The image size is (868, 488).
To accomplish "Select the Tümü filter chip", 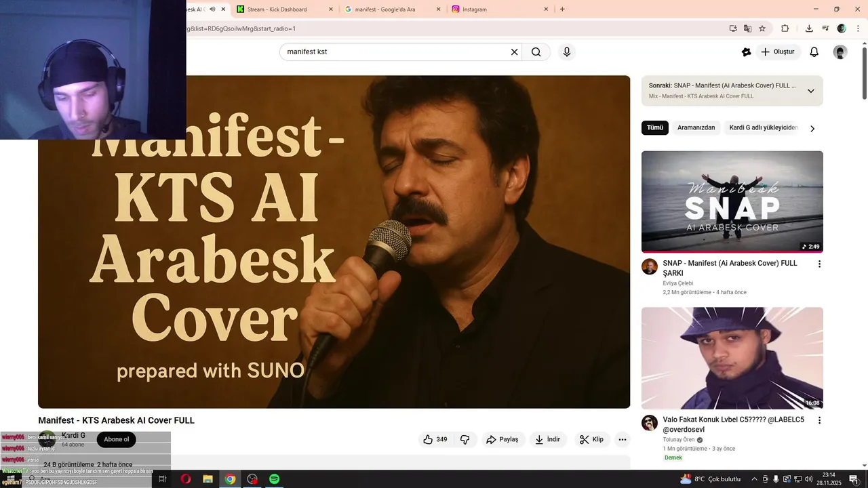I will pyautogui.click(x=655, y=127).
